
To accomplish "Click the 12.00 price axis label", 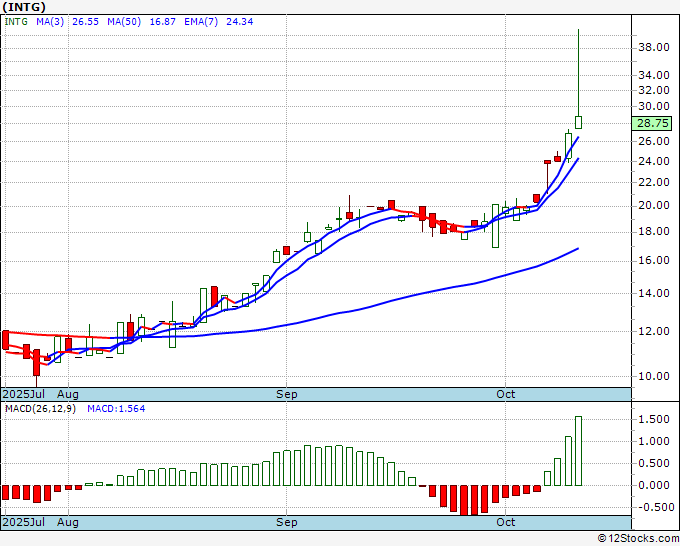I will pos(654,331).
